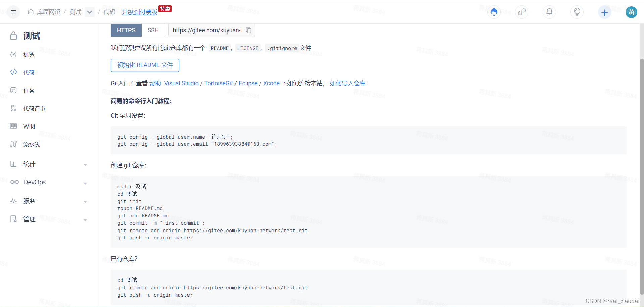Image resolution: width=644 pixels, height=307 pixels.
Task: Expand the 服务 sidebar section arrow
Action: [x=85, y=202]
